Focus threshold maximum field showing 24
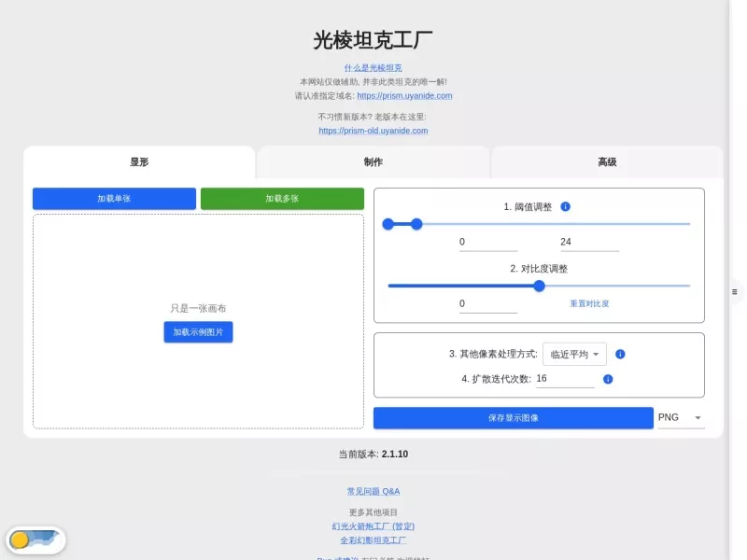This screenshot has width=747, height=560. point(589,242)
